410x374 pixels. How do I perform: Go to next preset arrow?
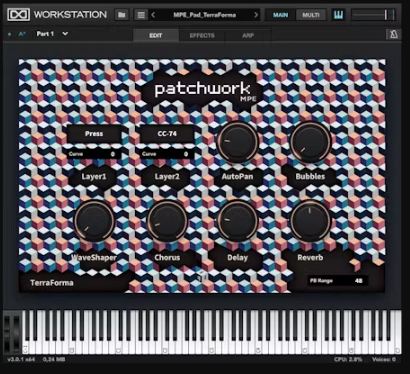(256, 15)
